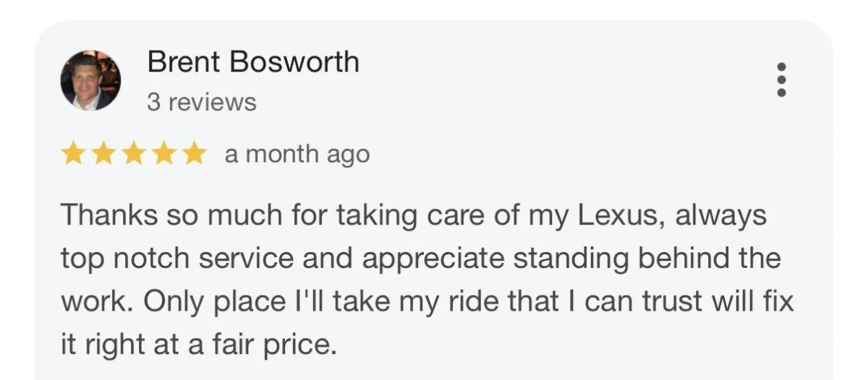Viewport: 868px width, 380px height.
Task: View the reviewer's 3 reviews
Action: (202, 103)
